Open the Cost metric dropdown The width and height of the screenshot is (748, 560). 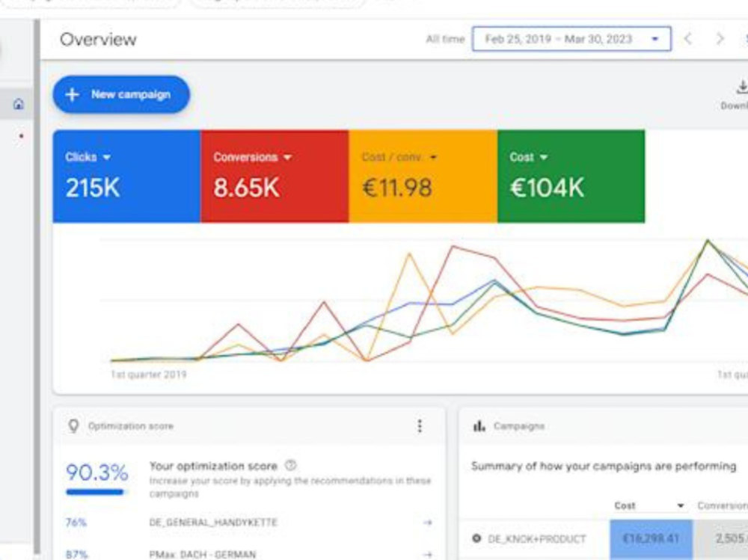click(x=529, y=158)
